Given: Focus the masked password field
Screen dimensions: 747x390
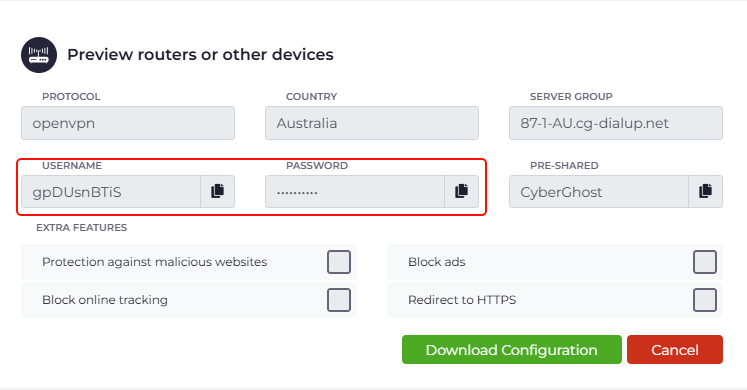Looking at the screenshot, I should [355, 191].
